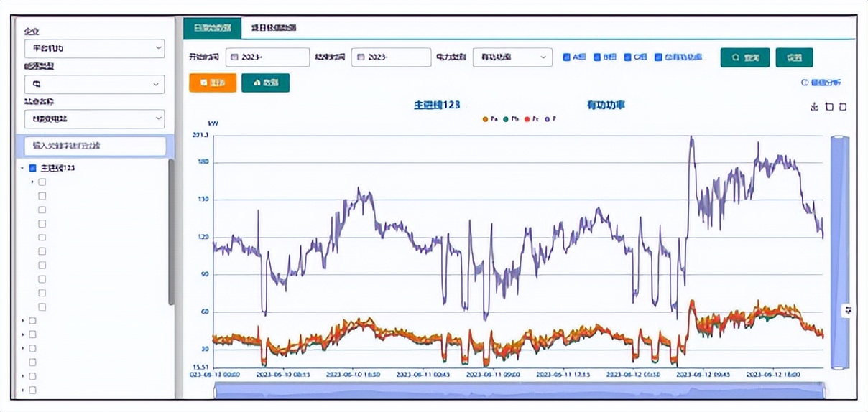Click the horizontal time range slider below chart
The width and height of the screenshot is (868, 412).
tap(519, 391)
